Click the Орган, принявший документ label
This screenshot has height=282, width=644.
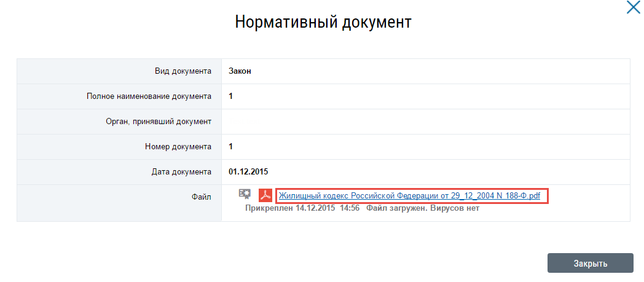[x=159, y=122]
